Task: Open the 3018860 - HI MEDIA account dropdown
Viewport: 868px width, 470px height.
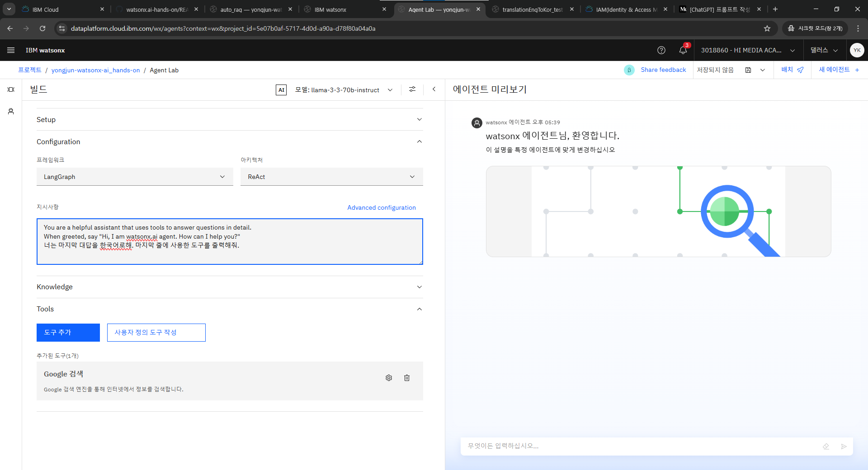Action: tap(748, 50)
